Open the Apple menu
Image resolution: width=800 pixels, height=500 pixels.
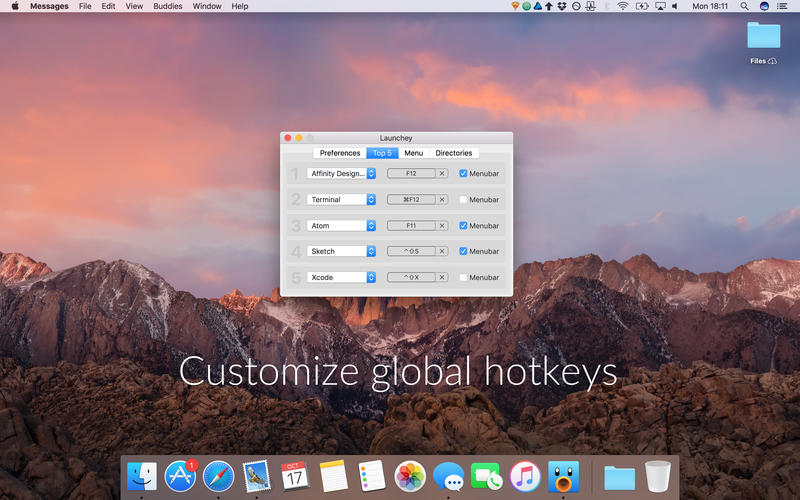[x=15, y=6]
